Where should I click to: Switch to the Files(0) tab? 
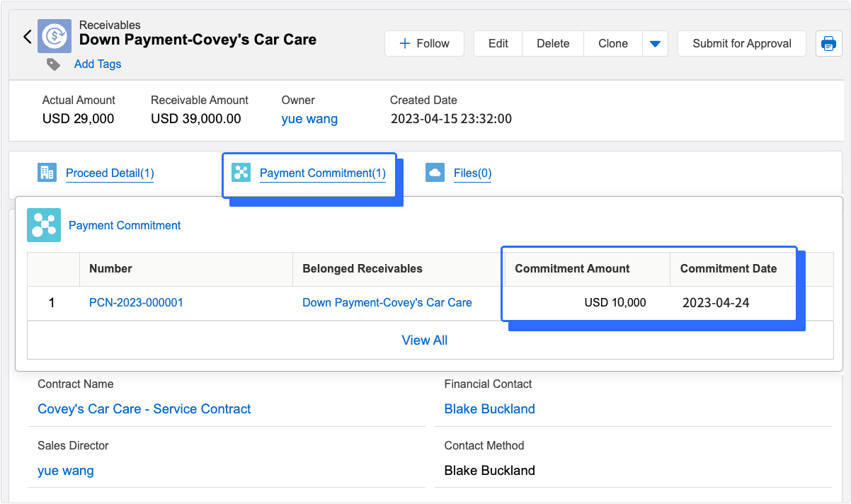pos(472,173)
